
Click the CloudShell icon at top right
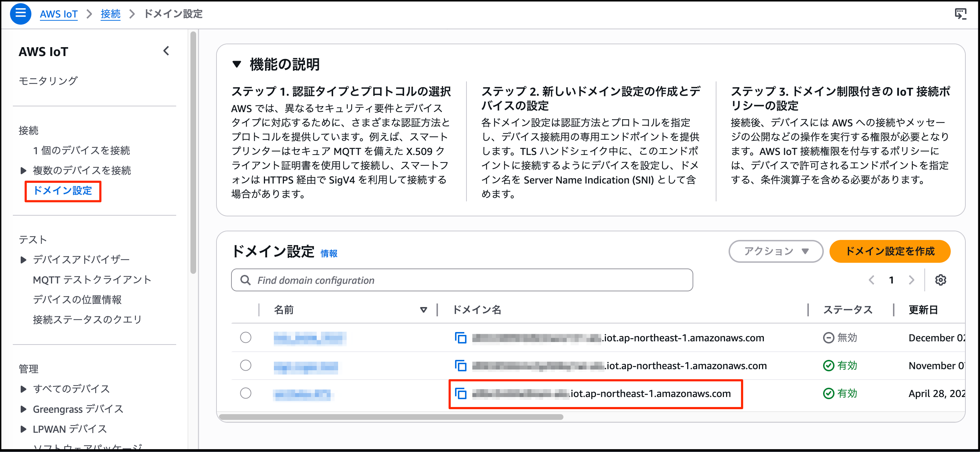(x=960, y=14)
